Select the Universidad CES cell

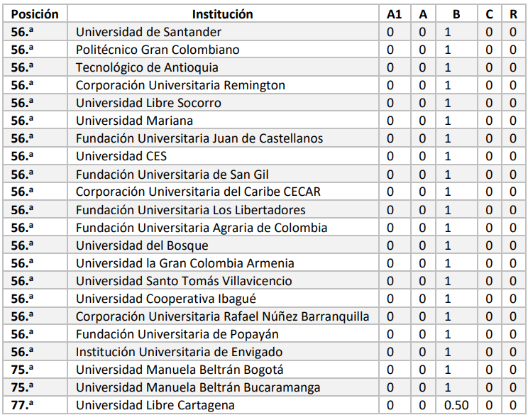121,156
